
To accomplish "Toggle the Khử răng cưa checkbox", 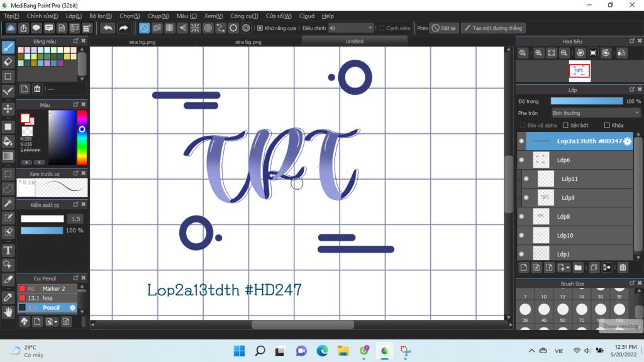I will pyautogui.click(x=260, y=28).
